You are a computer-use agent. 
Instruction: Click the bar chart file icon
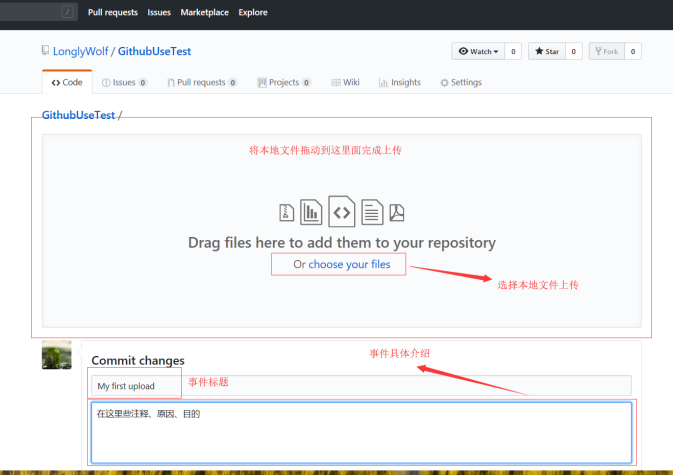point(311,211)
